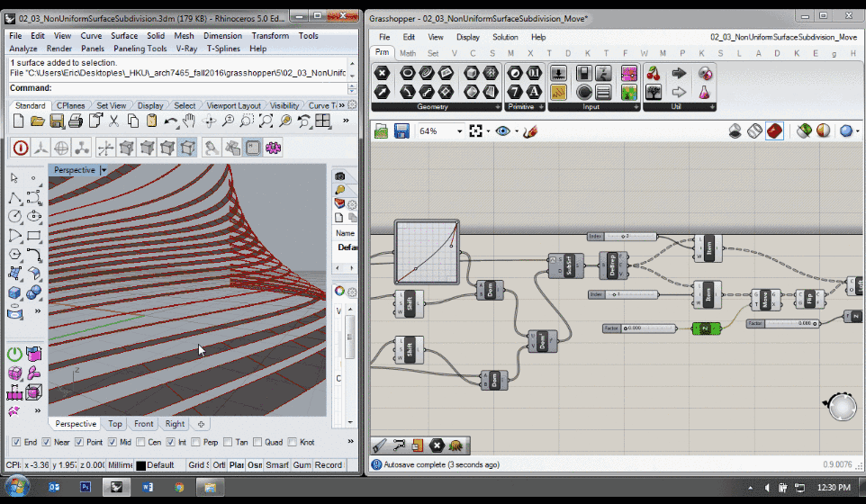866x504 pixels.
Task: Click the Default layer black color swatch
Action: [x=140, y=465]
